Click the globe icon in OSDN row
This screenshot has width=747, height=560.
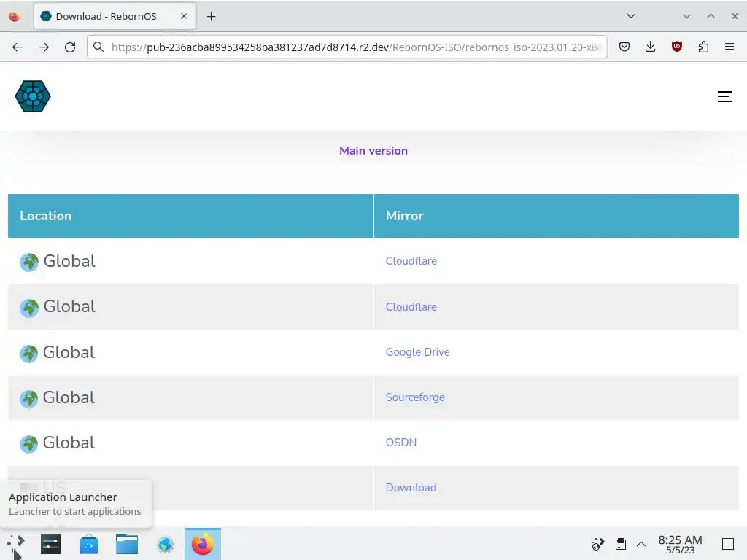point(28,444)
